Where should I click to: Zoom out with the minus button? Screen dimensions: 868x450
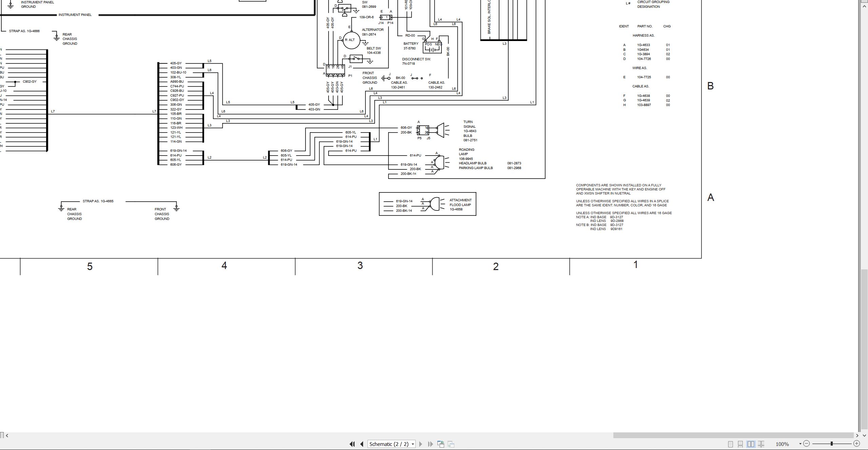tap(807, 444)
